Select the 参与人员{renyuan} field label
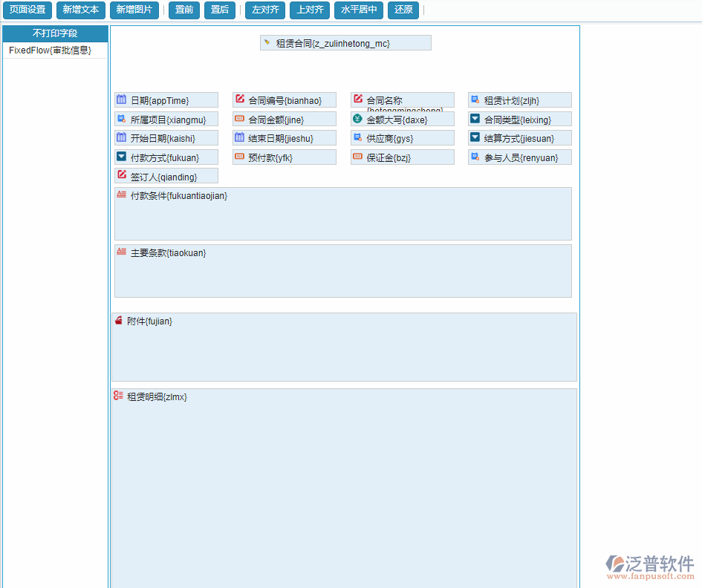This screenshot has width=702, height=588. pos(521,158)
